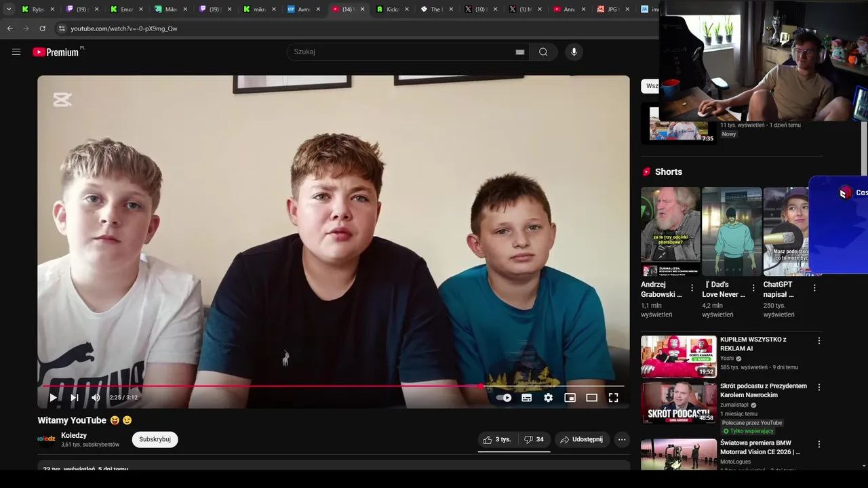The width and height of the screenshot is (868, 488).
Task: Switch to the Kicka tab
Action: pos(392,9)
